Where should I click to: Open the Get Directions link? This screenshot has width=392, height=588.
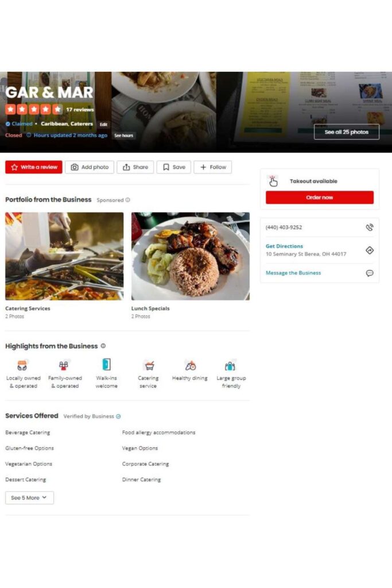tap(284, 246)
